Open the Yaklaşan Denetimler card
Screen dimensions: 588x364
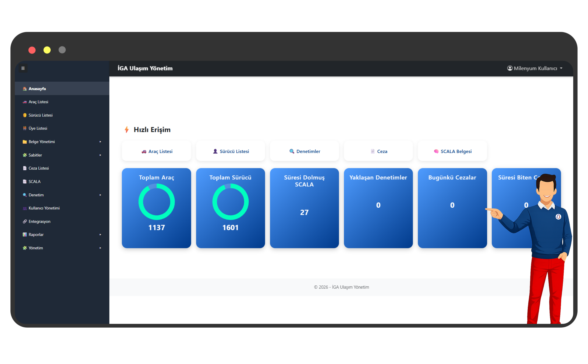click(x=378, y=208)
